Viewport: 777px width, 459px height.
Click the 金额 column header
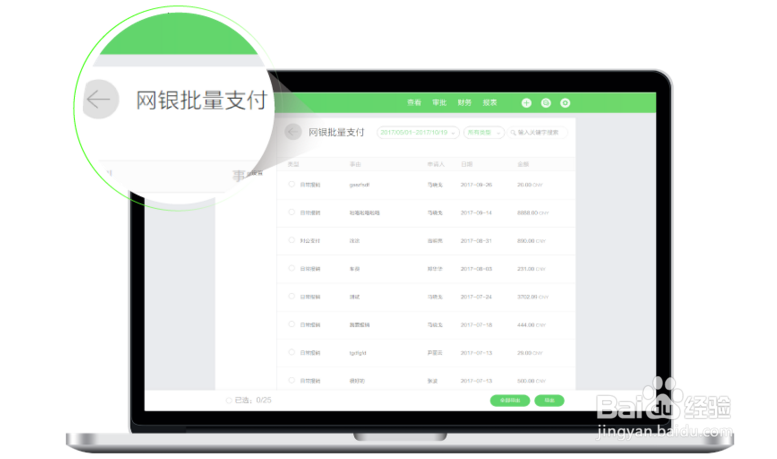click(523, 164)
